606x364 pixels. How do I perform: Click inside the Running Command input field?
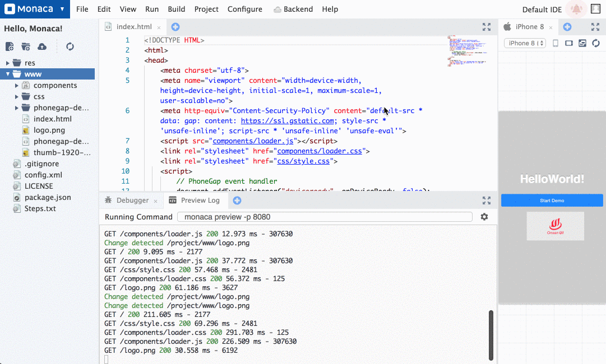325,217
